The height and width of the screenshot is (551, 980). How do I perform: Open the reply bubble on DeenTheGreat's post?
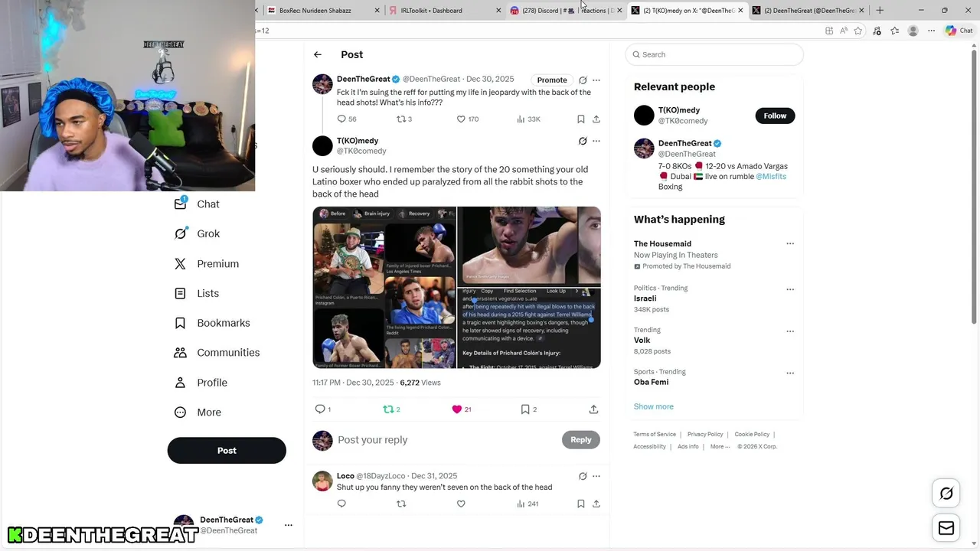click(341, 119)
